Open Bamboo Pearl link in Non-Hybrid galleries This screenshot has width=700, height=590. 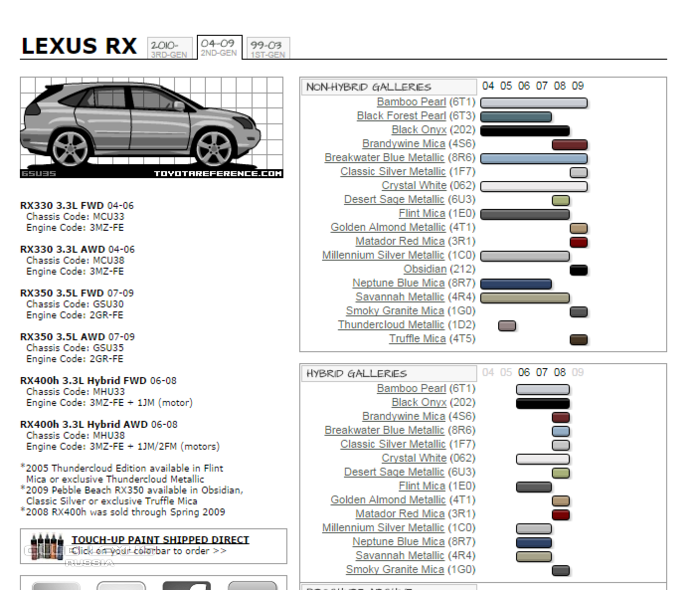click(411, 102)
